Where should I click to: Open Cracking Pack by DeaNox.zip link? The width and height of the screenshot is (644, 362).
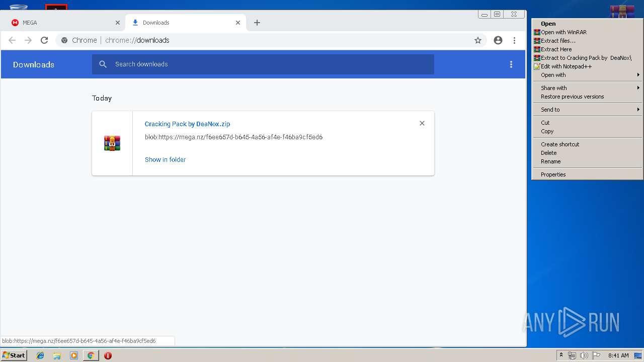(x=187, y=124)
